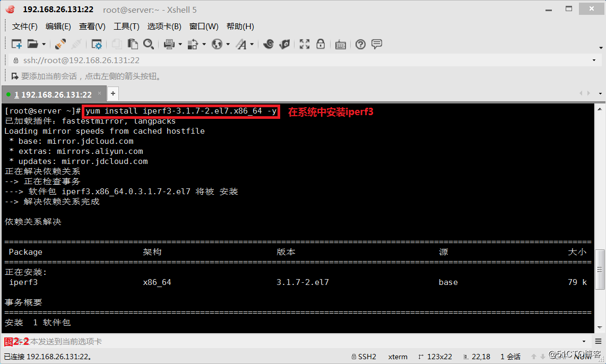606x364 pixels.
Task: Expand the toolbar overflow arrow
Action: 601,48
